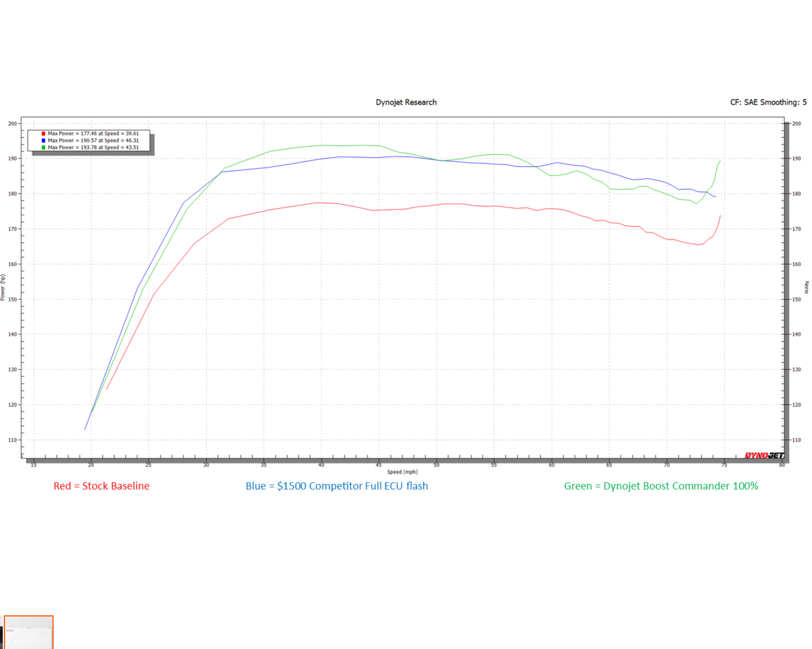Click the blue legend color square
The height and width of the screenshot is (649, 812).
tap(43, 140)
